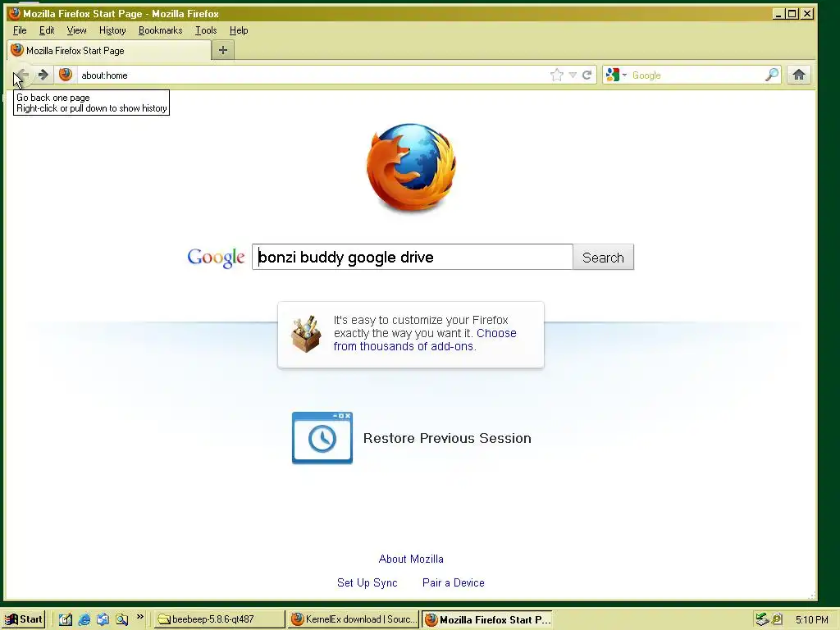Click the search box containing bonzi buddy google drive
Viewport: 840px width, 630px height.
[x=413, y=257]
